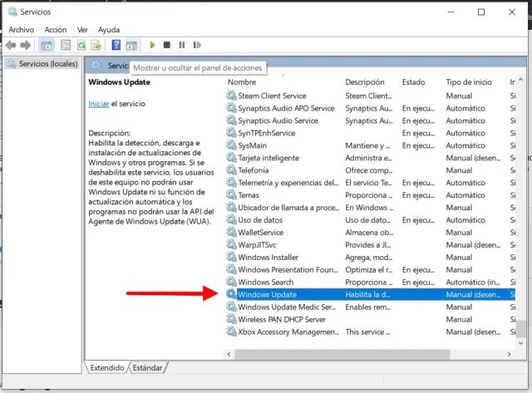Click gear icon of Wireless PAN DHCP Server
This screenshot has height=393, width=532.
pos(231,319)
